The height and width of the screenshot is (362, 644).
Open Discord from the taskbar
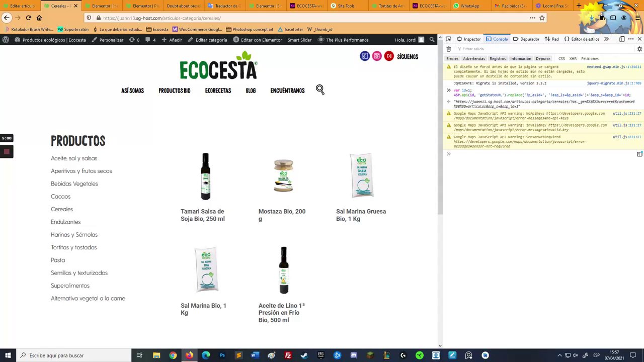coord(354,355)
